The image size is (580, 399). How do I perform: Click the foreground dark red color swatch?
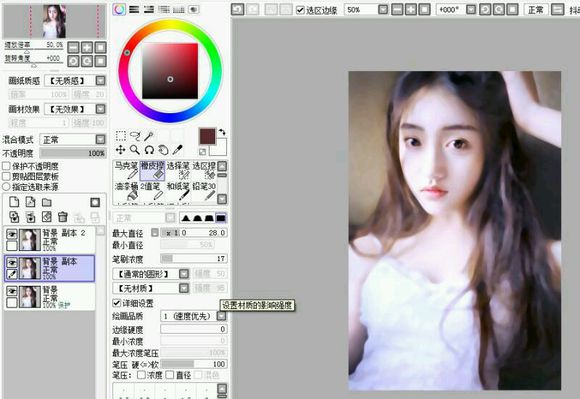(x=207, y=136)
